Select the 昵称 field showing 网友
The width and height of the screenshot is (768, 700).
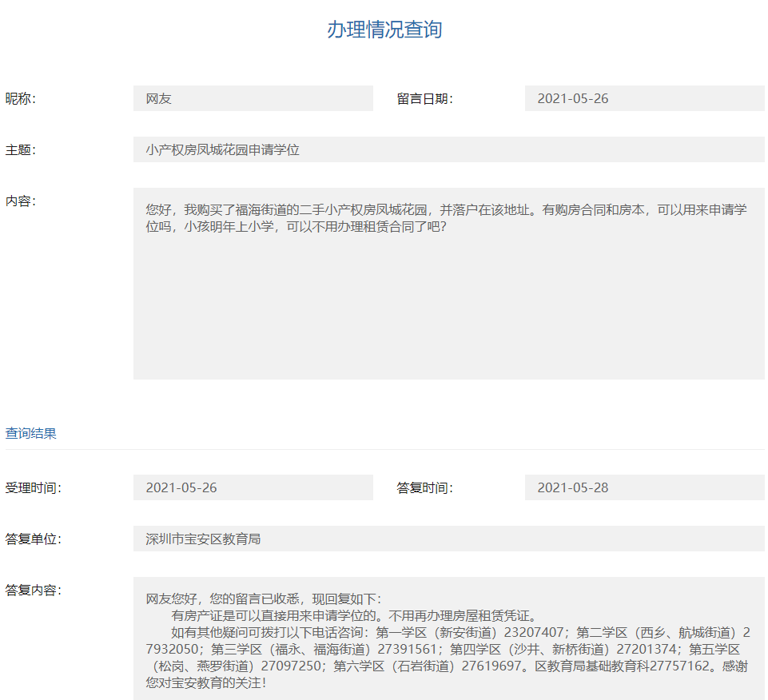click(x=253, y=98)
